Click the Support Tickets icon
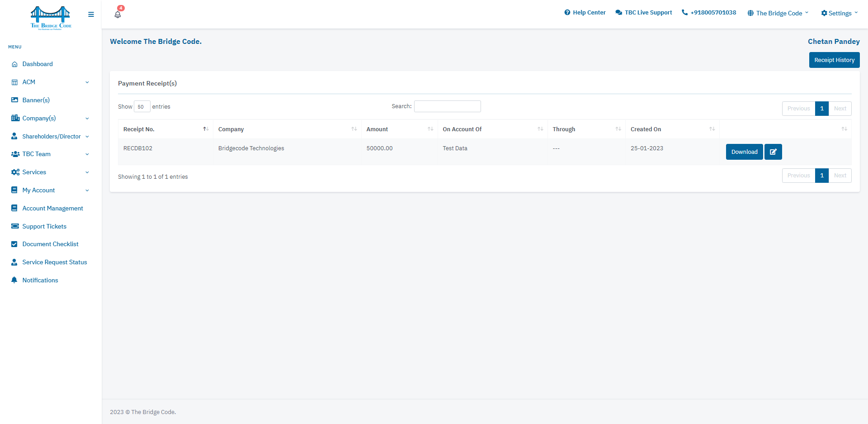This screenshot has width=868, height=424. click(x=15, y=226)
